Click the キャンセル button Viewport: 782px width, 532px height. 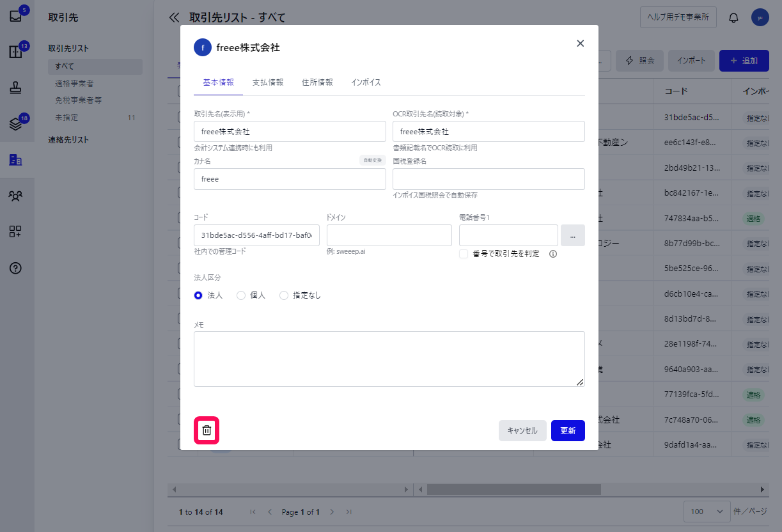pyautogui.click(x=522, y=430)
